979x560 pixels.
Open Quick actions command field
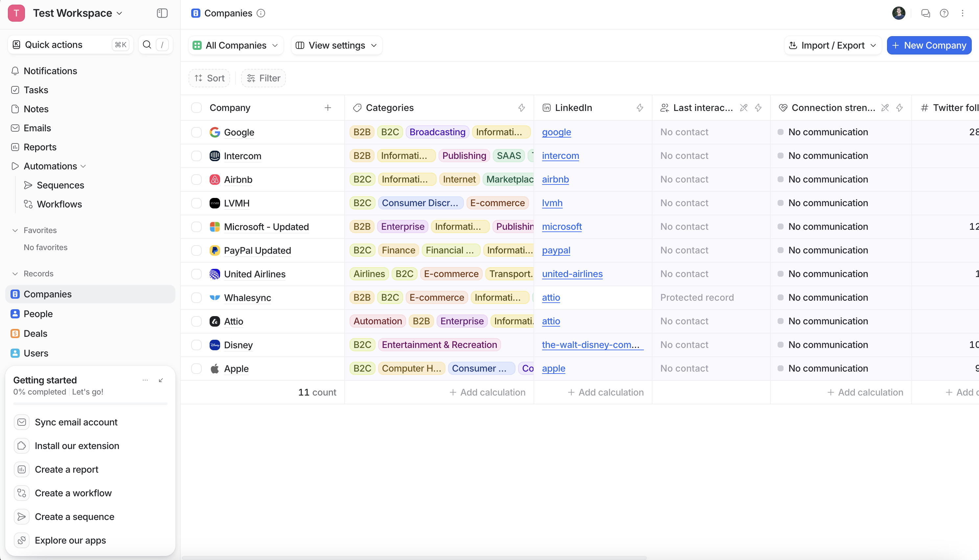[x=70, y=45]
